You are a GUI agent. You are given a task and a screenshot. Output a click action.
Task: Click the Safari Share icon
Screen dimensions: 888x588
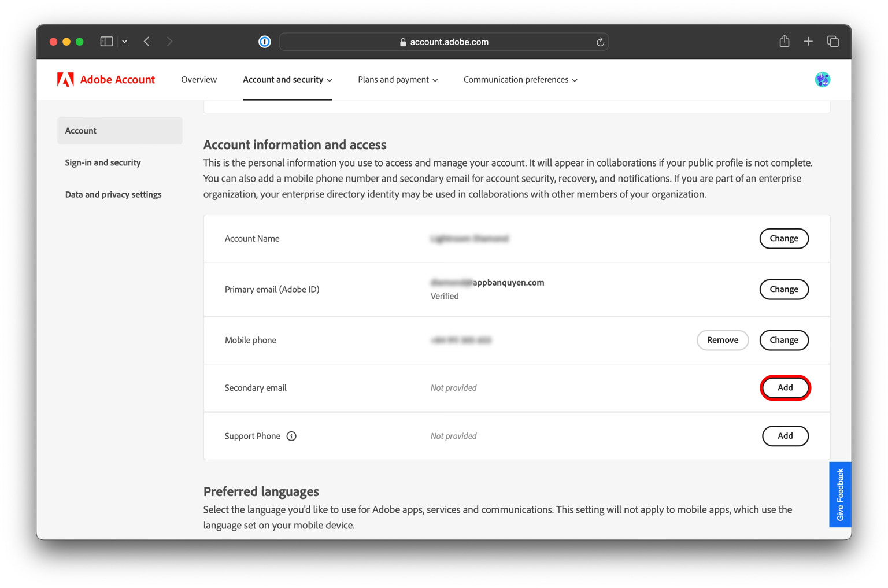pos(784,42)
